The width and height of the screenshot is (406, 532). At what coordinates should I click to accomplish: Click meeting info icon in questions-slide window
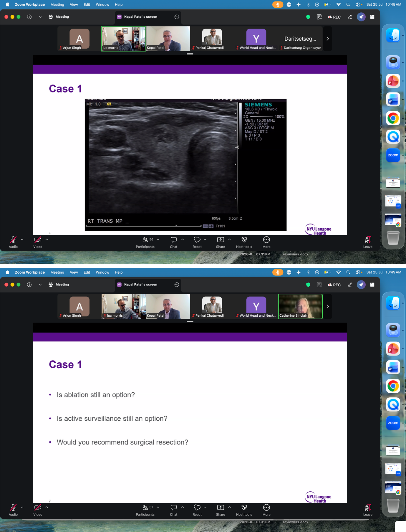click(x=29, y=285)
